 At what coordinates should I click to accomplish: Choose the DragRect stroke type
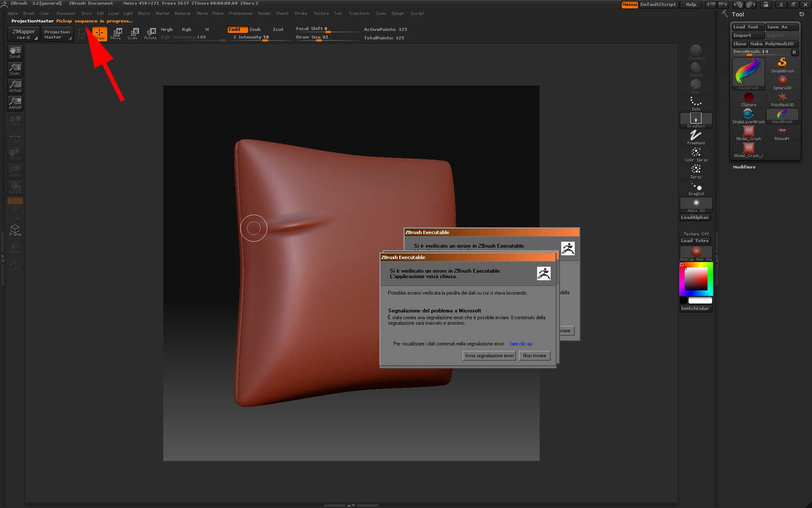tap(696, 120)
